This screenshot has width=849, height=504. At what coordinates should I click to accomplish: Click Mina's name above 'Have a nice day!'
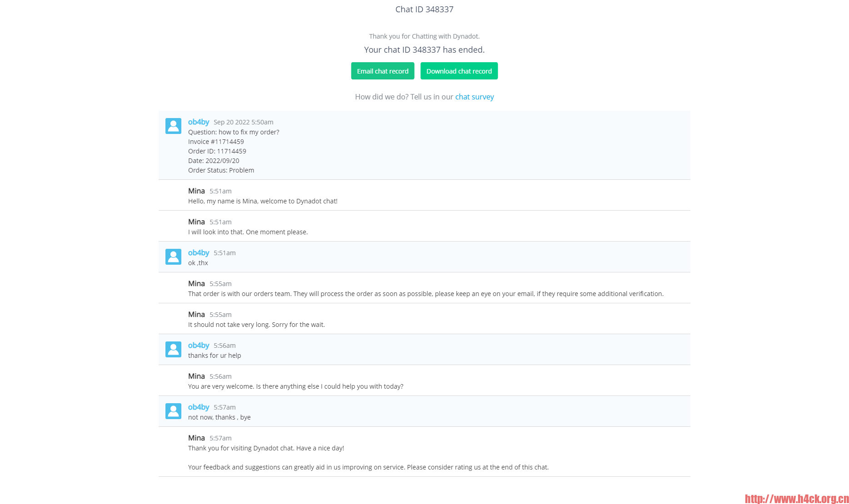[196, 438]
